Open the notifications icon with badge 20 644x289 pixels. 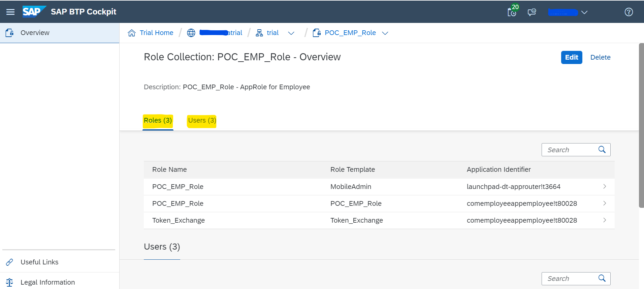(x=512, y=12)
